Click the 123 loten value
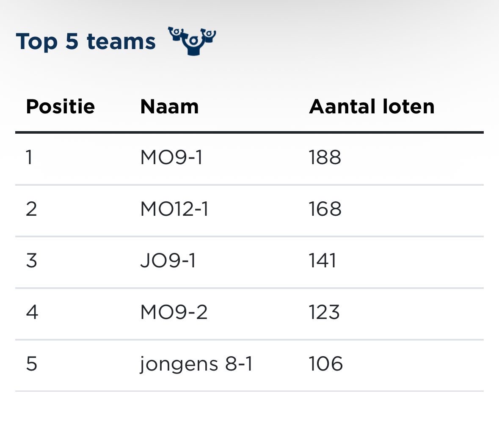This screenshot has height=448, width=499. pyautogui.click(x=324, y=313)
